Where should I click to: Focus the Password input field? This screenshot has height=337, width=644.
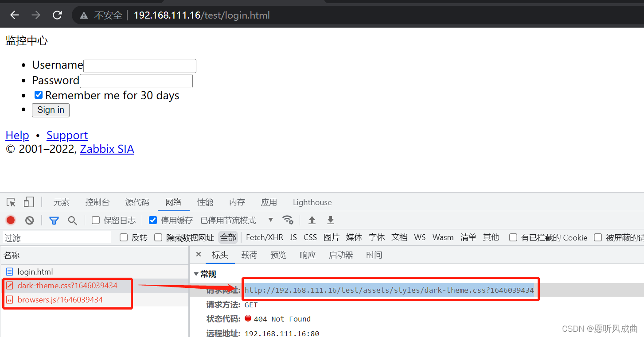click(x=136, y=81)
